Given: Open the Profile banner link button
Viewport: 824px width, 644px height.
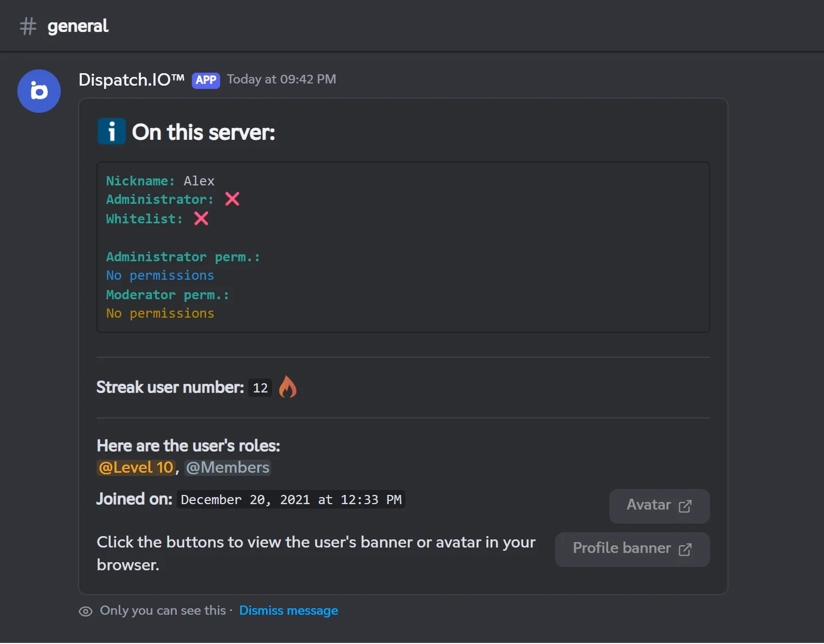Looking at the screenshot, I should coord(632,549).
